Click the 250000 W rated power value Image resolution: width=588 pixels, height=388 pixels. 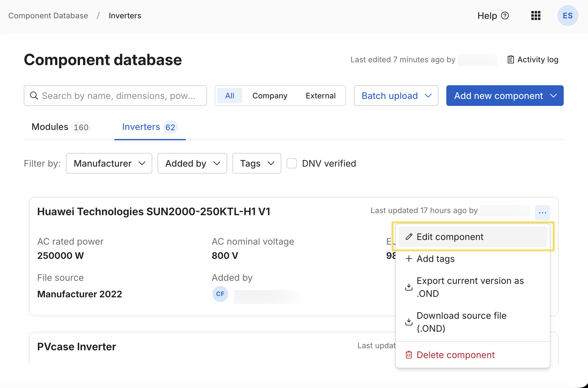[x=61, y=255]
